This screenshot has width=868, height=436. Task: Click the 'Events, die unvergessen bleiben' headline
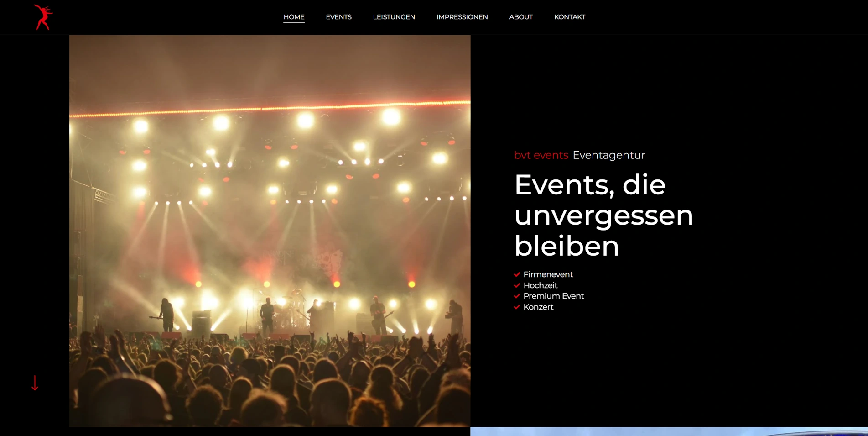603,215
